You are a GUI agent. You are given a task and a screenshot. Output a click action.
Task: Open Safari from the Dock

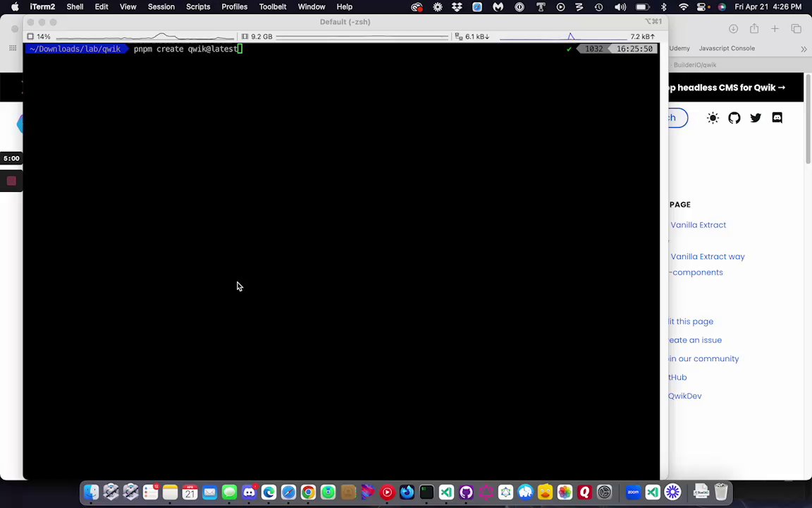[288, 492]
